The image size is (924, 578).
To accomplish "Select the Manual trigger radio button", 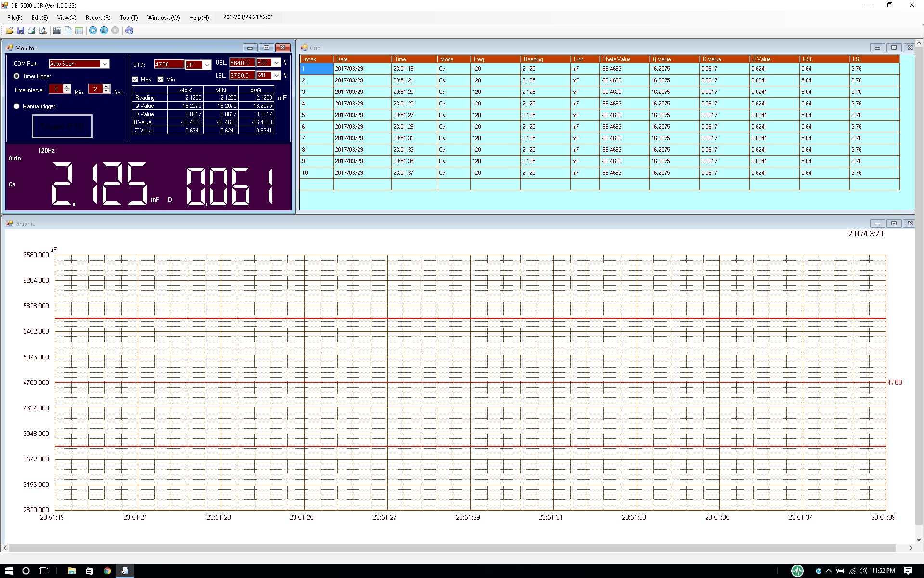I will (17, 106).
